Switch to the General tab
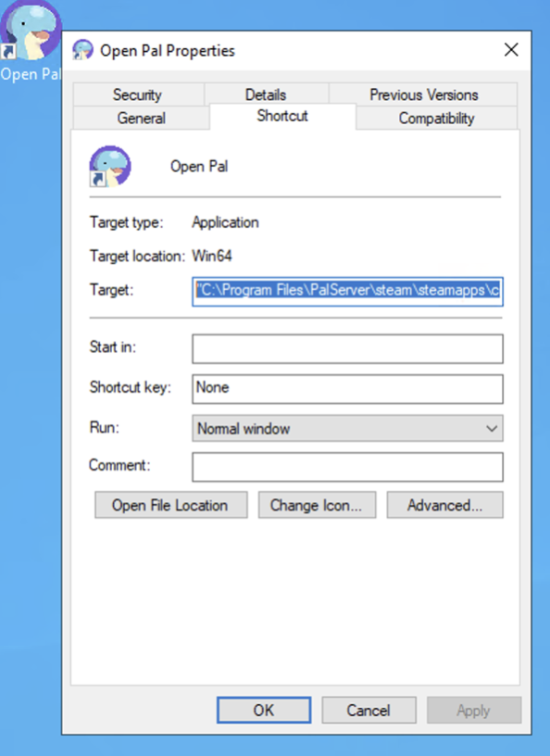550x756 pixels. click(x=142, y=119)
